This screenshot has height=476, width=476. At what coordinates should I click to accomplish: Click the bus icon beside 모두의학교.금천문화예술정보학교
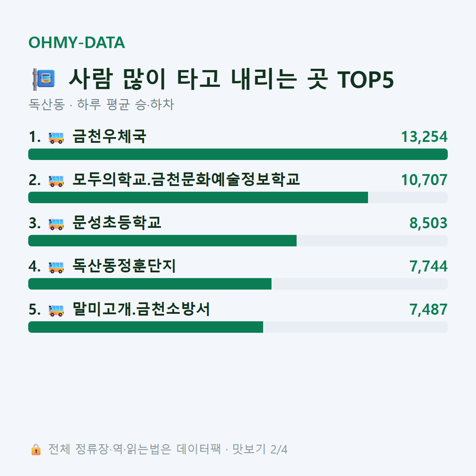point(56,181)
